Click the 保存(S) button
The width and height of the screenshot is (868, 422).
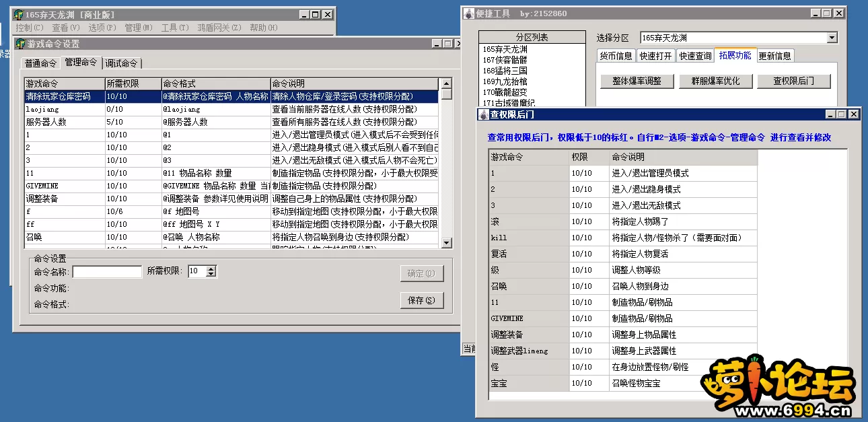[422, 300]
